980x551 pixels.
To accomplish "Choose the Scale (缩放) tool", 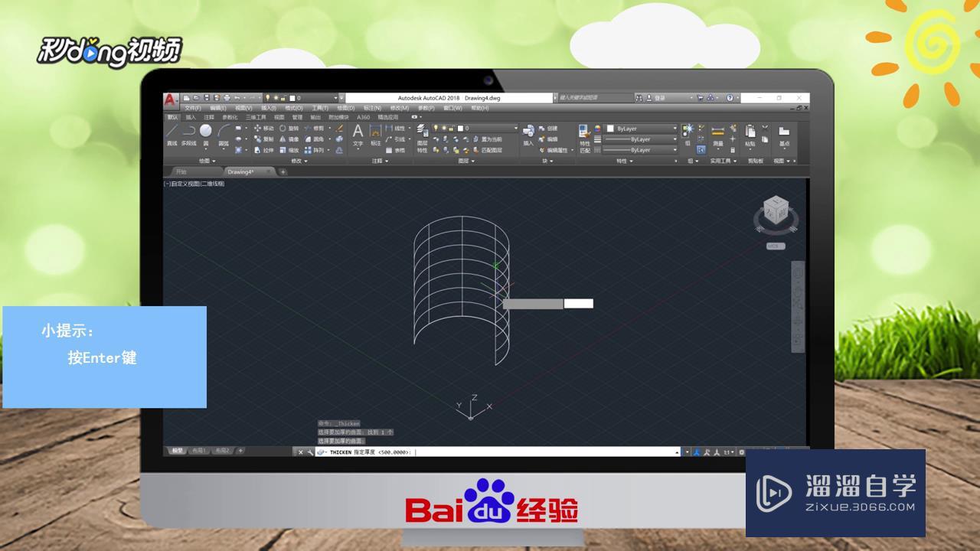I will [x=290, y=151].
